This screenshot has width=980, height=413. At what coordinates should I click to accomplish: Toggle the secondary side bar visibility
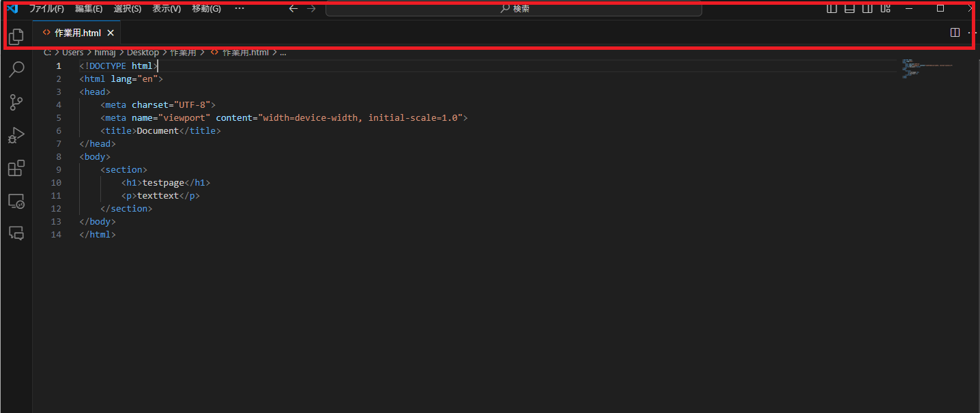867,8
